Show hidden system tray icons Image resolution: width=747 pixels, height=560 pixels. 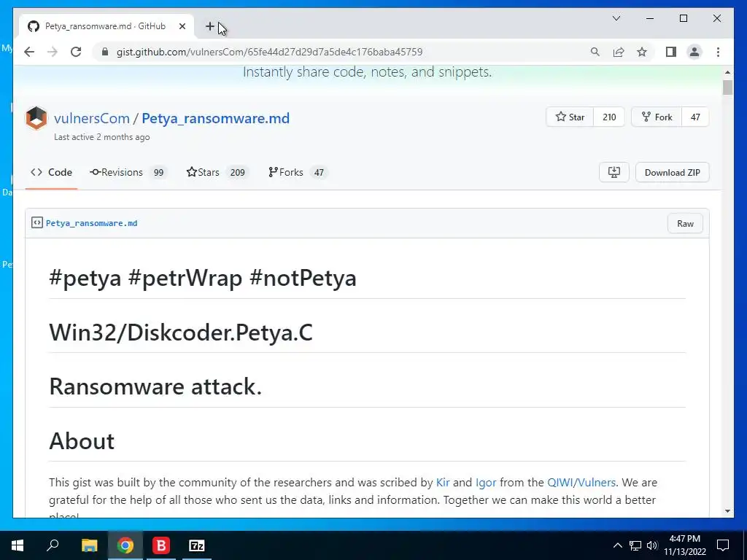617,545
